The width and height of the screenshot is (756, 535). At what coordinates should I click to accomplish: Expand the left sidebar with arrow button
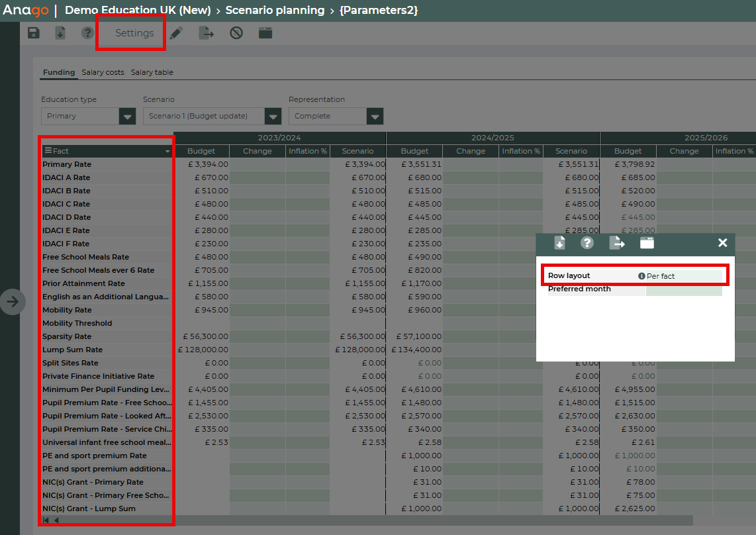(13, 302)
